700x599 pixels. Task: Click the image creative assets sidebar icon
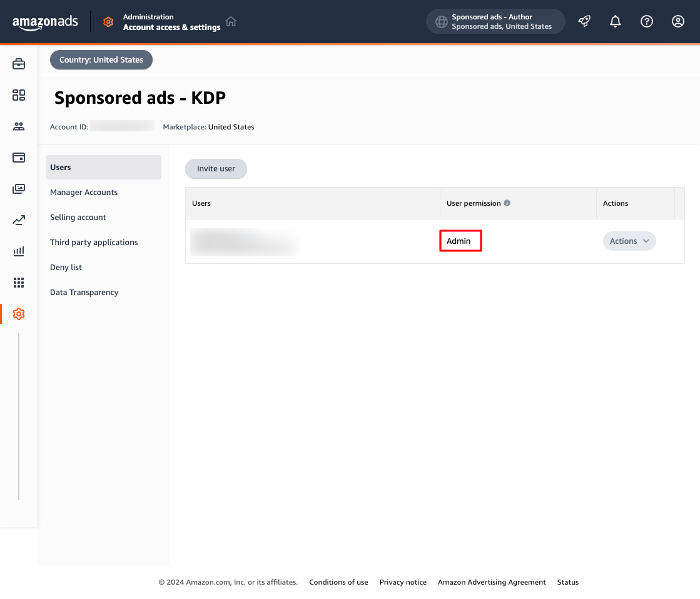(x=19, y=189)
